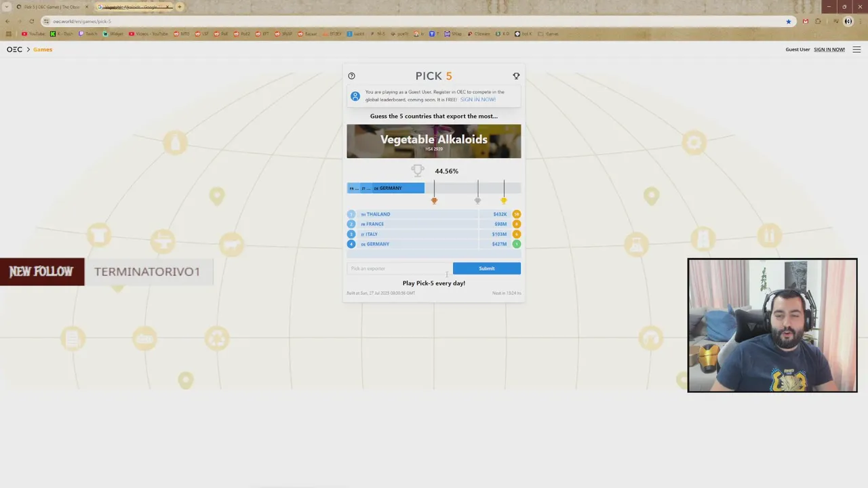This screenshot has height=488, width=868.
Task: Click the rank badge on France row
Action: 517,224
